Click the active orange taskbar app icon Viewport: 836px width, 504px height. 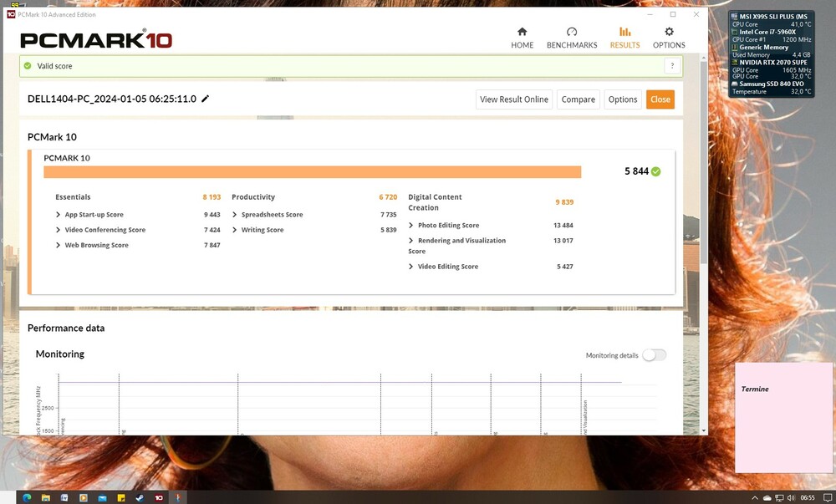[x=178, y=497]
